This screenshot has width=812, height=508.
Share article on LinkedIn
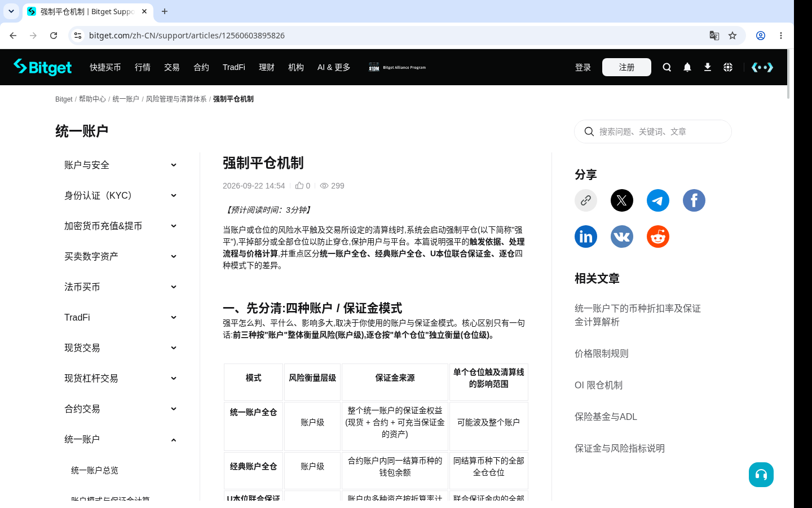click(586, 237)
